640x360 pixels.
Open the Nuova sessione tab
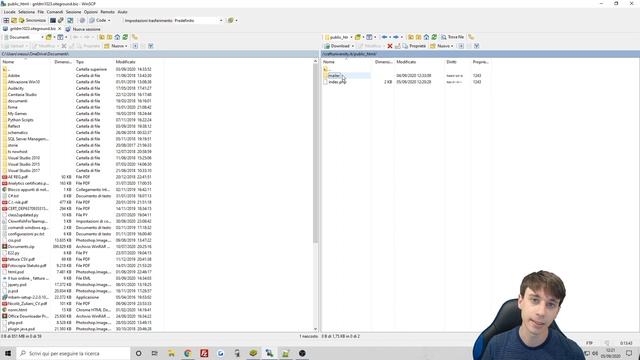(83, 29)
